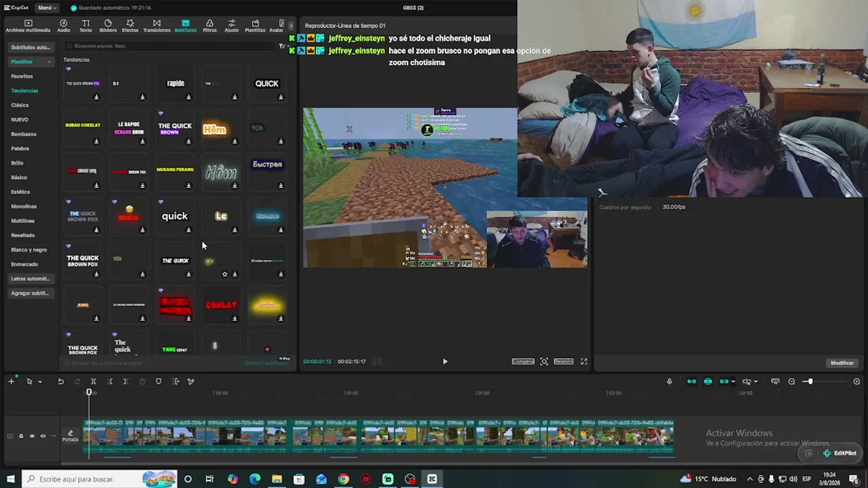Click Agregar subtít... button
The width and height of the screenshot is (868, 488).
31,293
